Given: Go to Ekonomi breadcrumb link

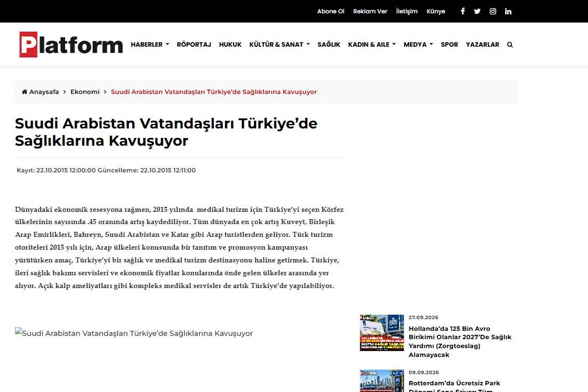Looking at the screenshot, I should point(85,92).
